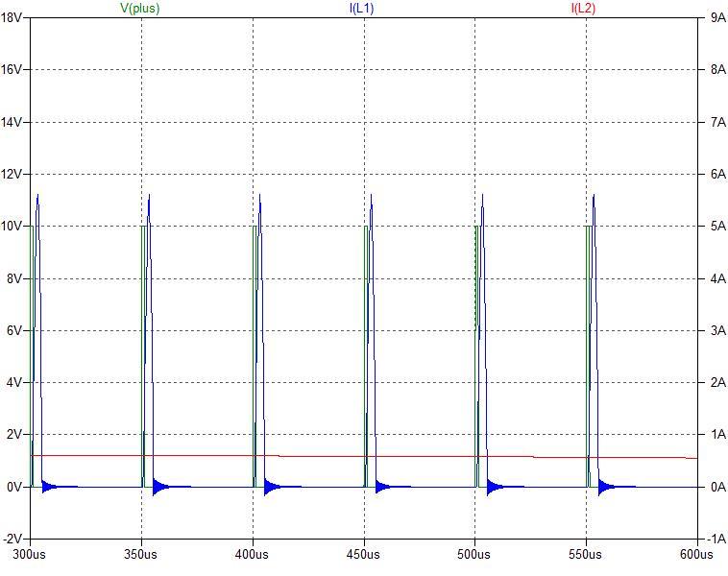The width and height of the screenshot is (728, 576).
Task: Click the I(L2) trace label
Action: [x=583, y=9]
